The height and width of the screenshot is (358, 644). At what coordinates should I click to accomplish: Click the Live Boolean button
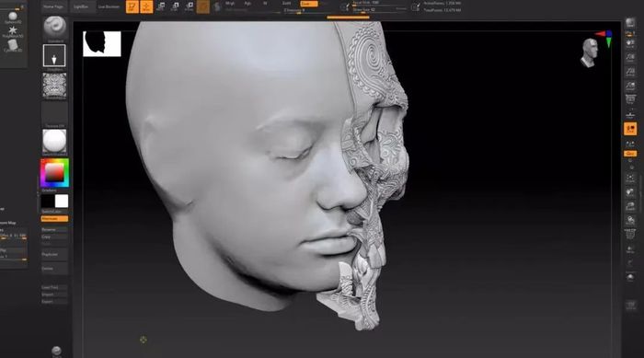point(109,7)
